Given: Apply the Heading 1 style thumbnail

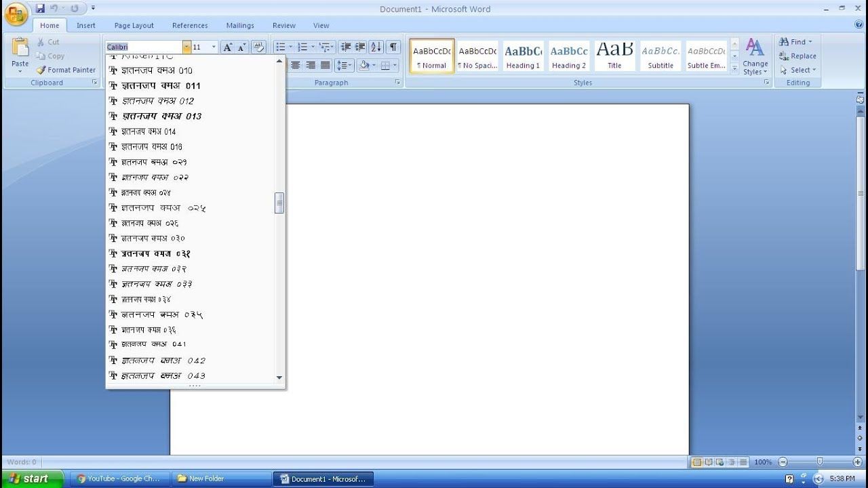Looking at the screenshot, I should (x=523, y=56).
